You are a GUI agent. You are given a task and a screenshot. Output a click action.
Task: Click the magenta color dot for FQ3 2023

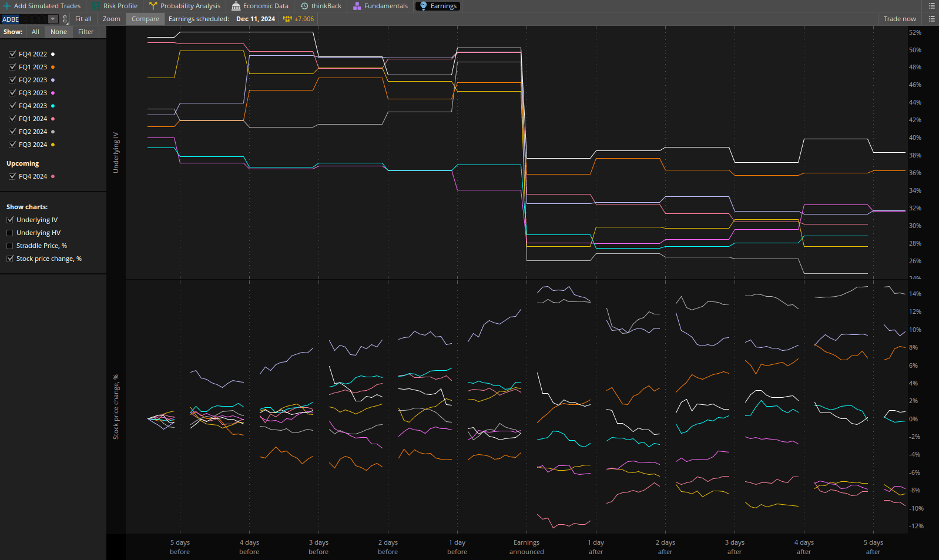[x=53, y=93]
